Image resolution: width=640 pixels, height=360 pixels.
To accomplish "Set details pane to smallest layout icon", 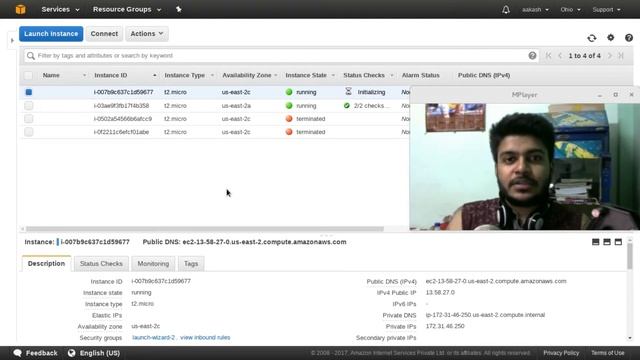I will pyautogui.click(x=596, y=242).
